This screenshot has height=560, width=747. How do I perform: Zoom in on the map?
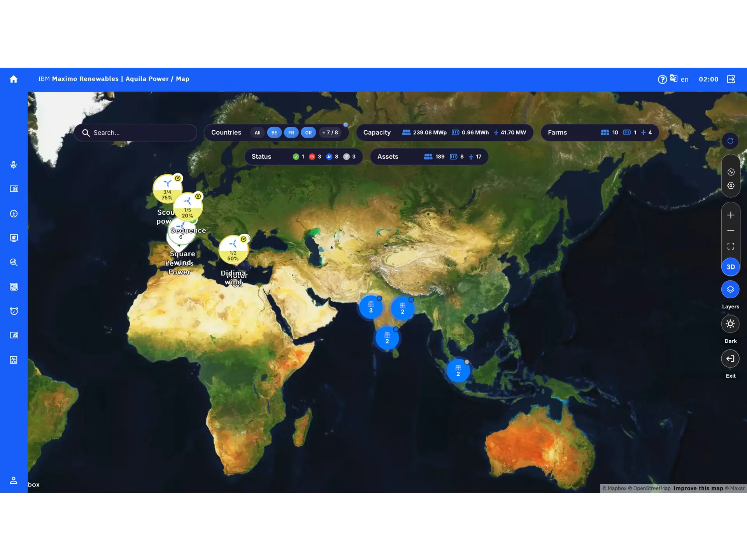(x=731, y=215)
